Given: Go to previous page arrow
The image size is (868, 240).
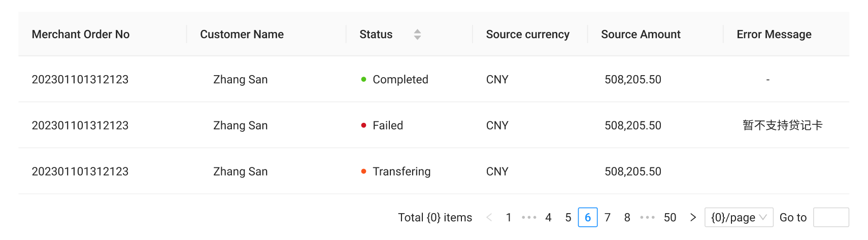Looking at the screenshot, I should (489, 218).
